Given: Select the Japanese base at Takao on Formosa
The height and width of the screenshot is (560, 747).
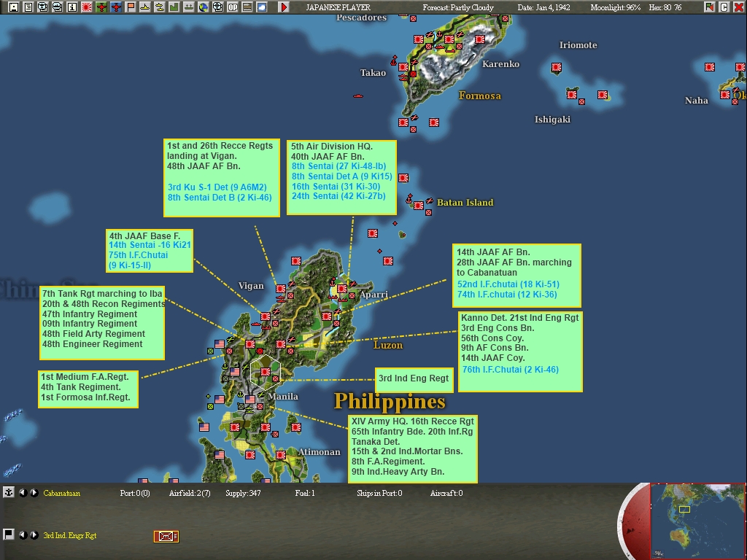Looking at the screenshot, I should coord(403,66).
